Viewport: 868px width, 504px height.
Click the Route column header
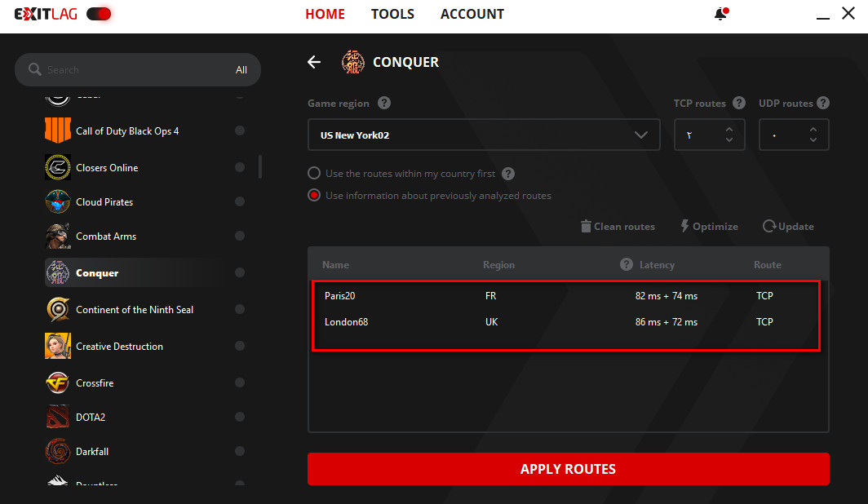coord(767,265)
